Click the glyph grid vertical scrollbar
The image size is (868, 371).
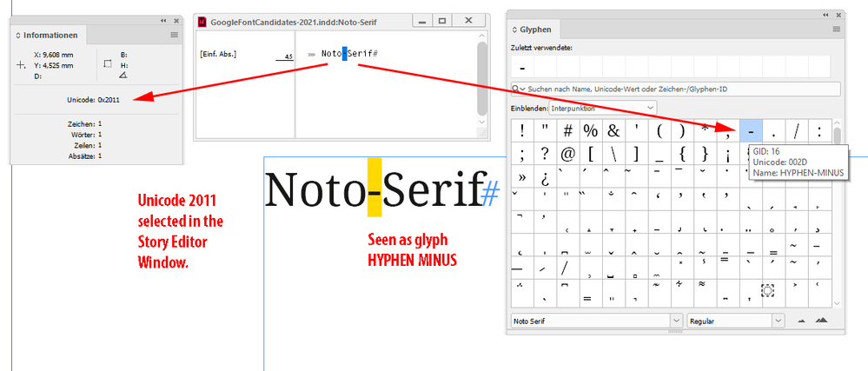(x=837, y=136)
